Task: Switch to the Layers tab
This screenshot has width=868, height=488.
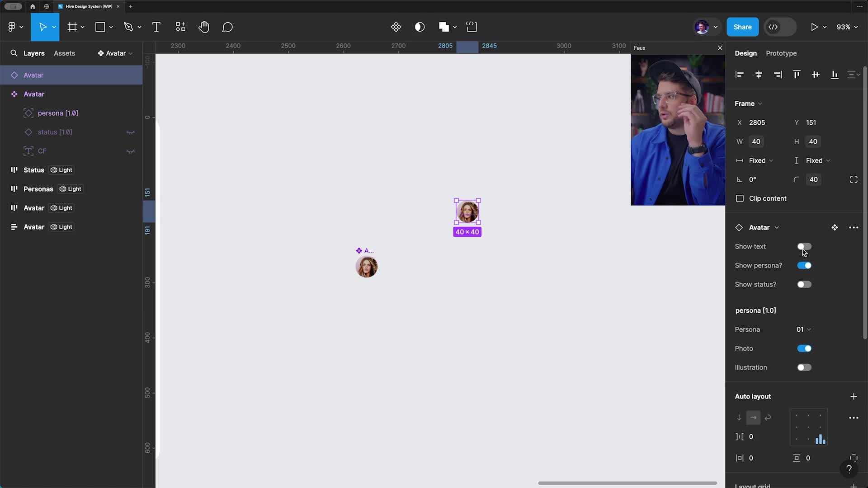Action: (34, 53)
